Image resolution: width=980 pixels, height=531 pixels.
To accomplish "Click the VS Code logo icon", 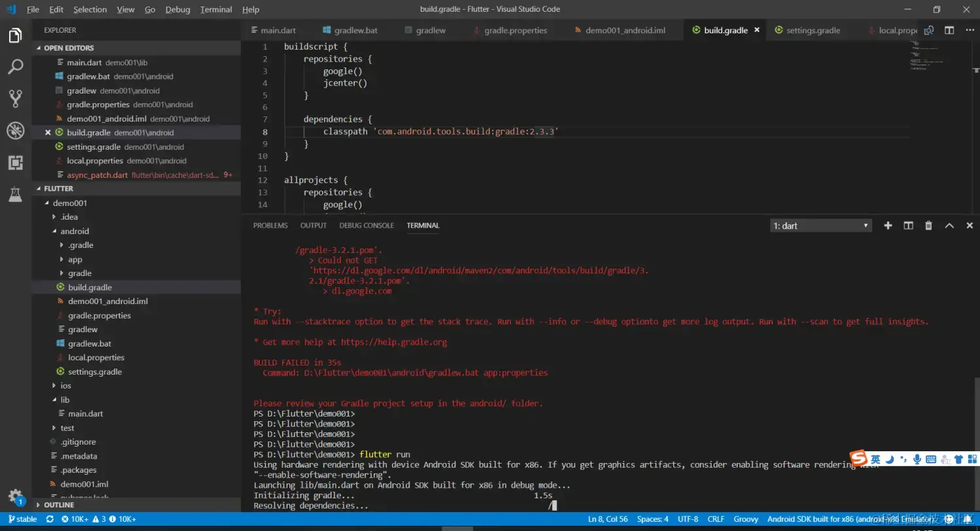I will (11, 9).
